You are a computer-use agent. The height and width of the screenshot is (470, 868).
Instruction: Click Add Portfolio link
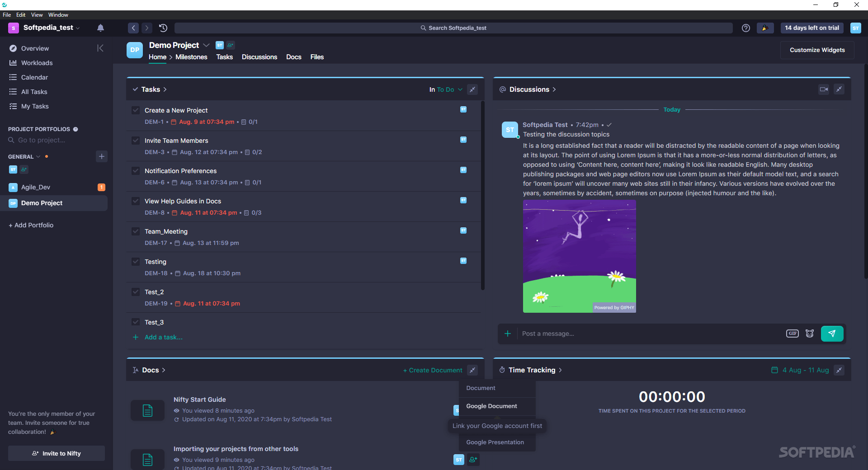(31, 225)
